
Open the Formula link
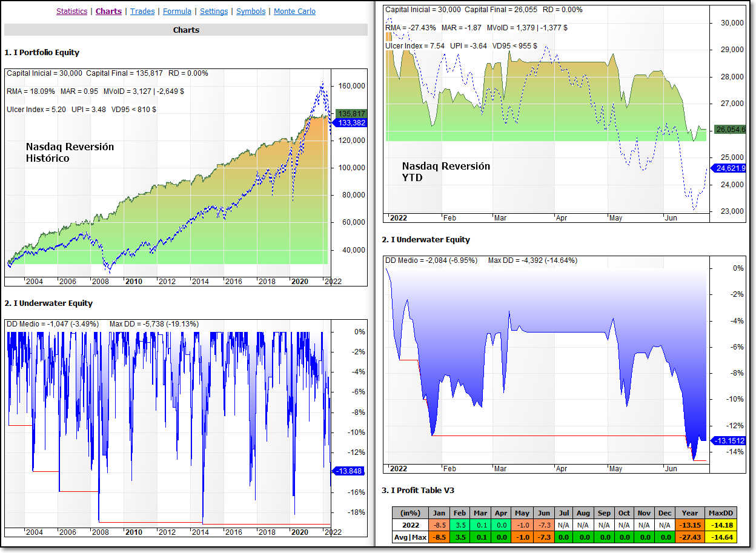[x=177, y=12]
